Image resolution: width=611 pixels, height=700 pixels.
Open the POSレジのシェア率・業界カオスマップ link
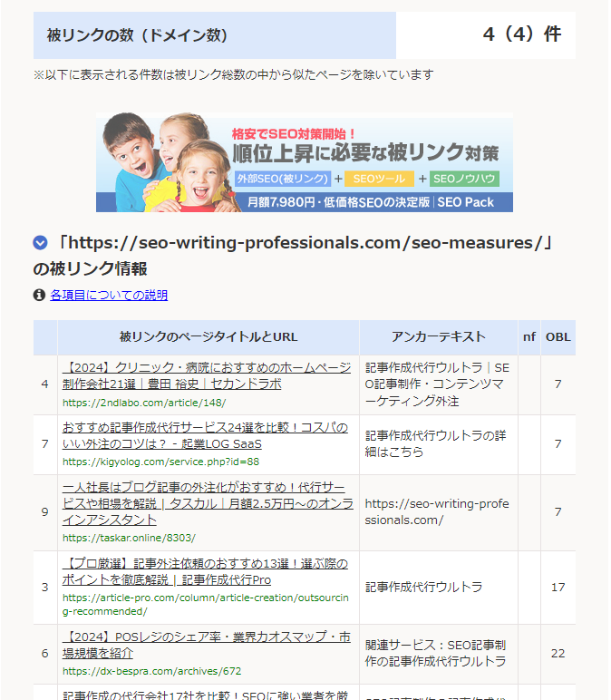point(207,645)
